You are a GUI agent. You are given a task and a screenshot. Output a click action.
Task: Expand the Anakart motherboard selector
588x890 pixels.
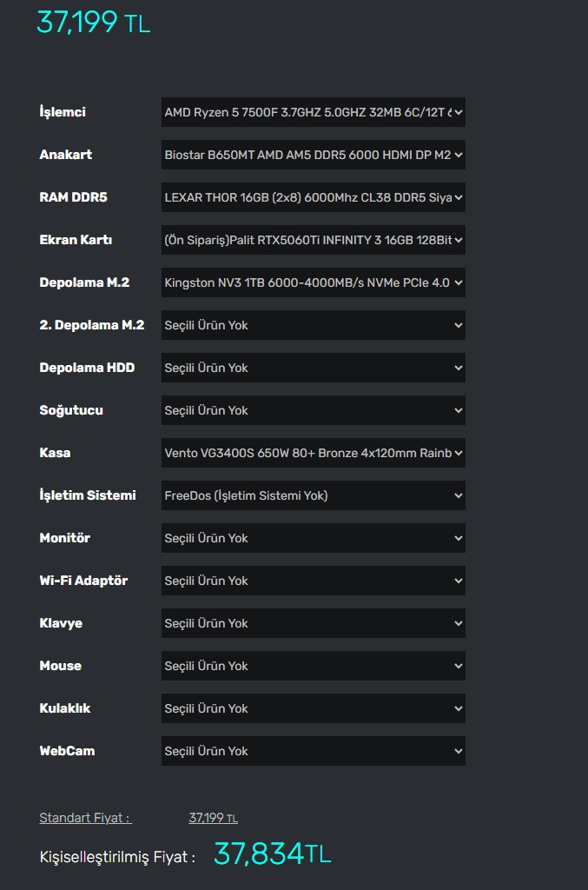313,155
